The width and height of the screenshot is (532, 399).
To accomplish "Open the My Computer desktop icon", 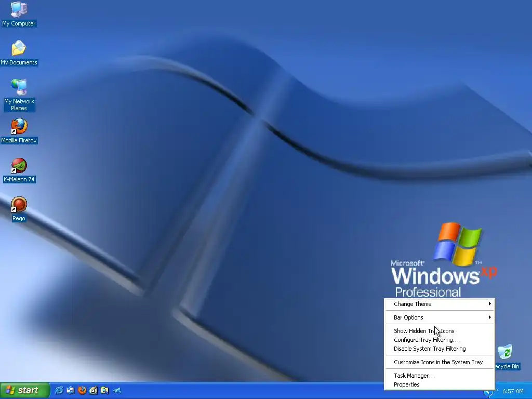I will pyautogui.click(x=19, y=14).
